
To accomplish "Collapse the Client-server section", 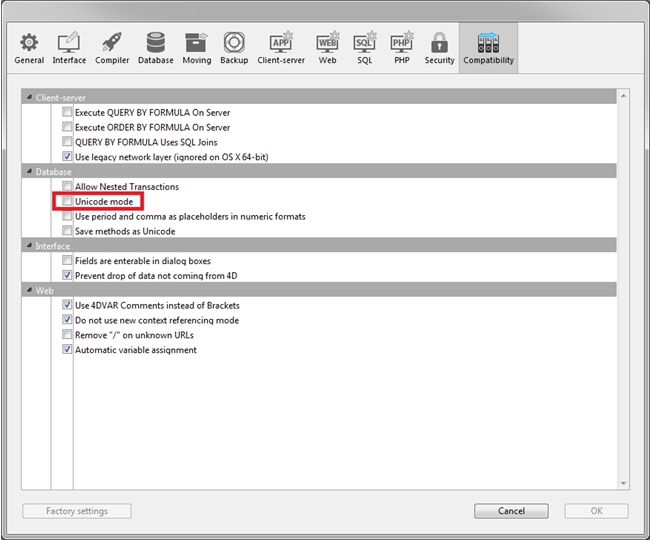I will [x=29, y=98].
